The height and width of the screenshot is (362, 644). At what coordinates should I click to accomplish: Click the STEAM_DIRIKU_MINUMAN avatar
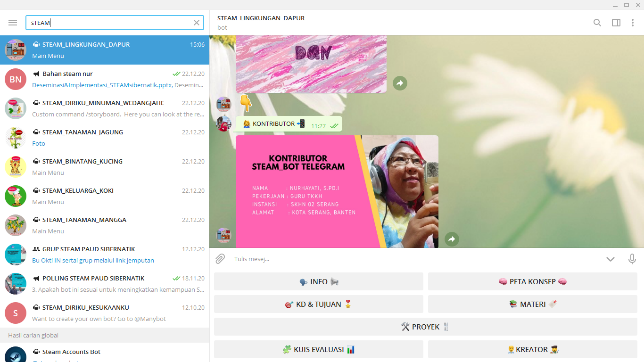tap(16, 108)
